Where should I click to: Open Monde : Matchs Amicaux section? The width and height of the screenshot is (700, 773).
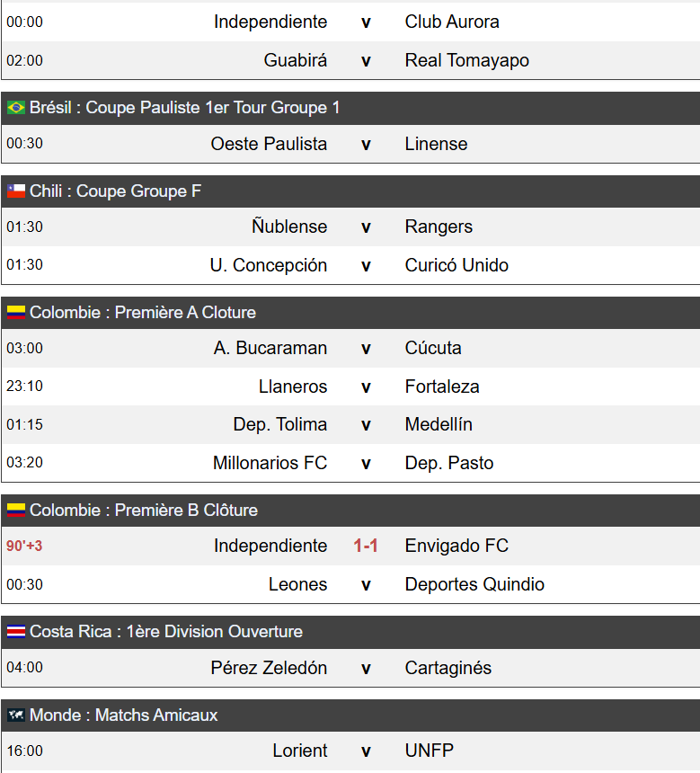pos(124,715)
